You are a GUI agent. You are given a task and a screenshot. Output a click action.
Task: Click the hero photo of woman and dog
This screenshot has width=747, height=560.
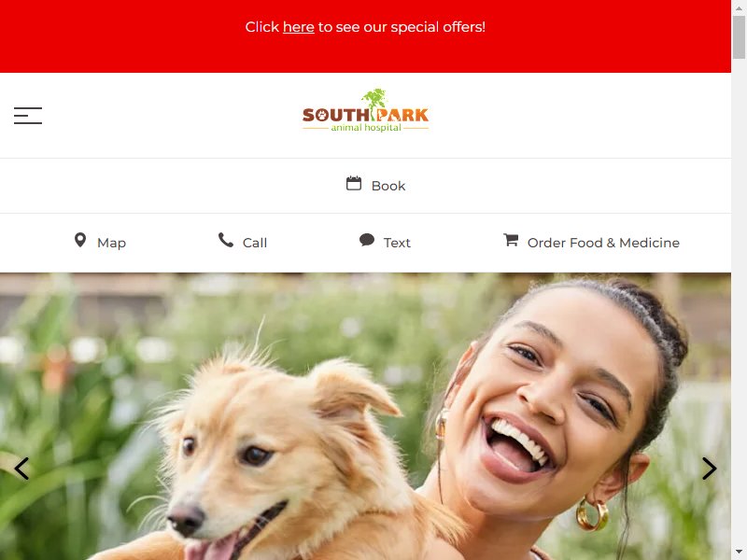pos(365,416)
